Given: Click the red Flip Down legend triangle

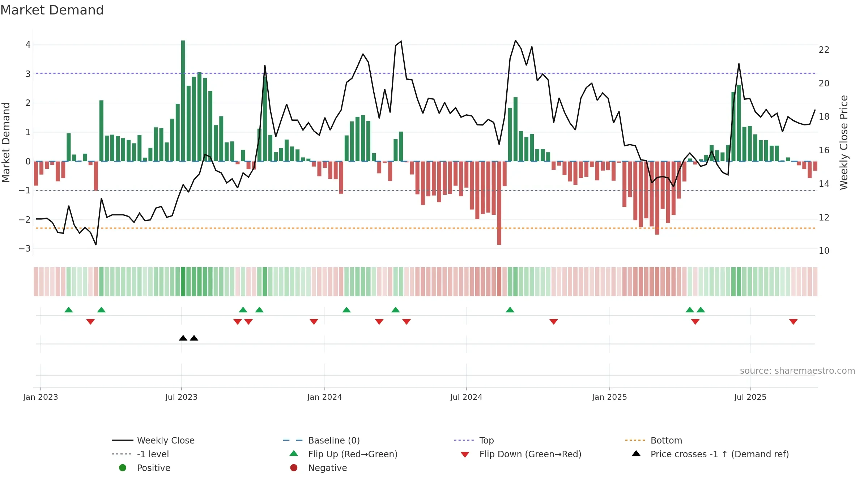Looking at the screenshot, I should 465,455.
